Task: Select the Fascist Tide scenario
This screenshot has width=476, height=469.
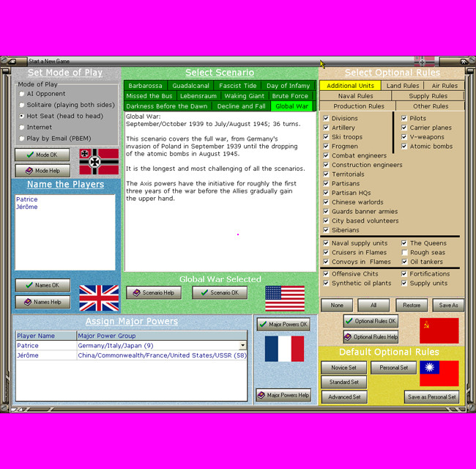Action: (238, 86)
